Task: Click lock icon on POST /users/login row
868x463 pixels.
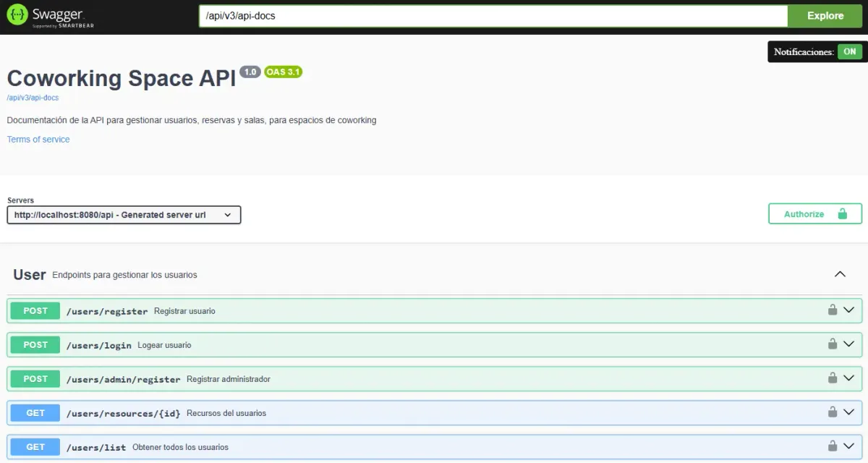Action: [x=833, y=344]
